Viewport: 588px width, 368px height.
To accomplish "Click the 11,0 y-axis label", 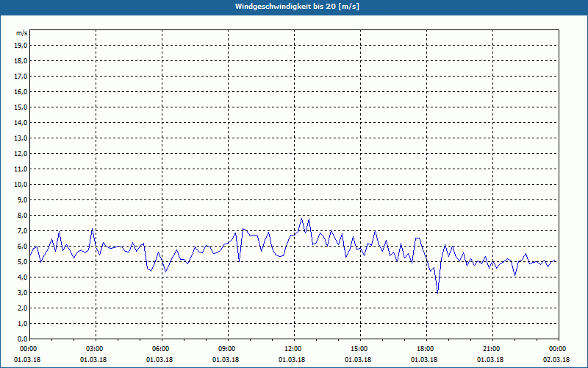I will click(x=21, y=169).
